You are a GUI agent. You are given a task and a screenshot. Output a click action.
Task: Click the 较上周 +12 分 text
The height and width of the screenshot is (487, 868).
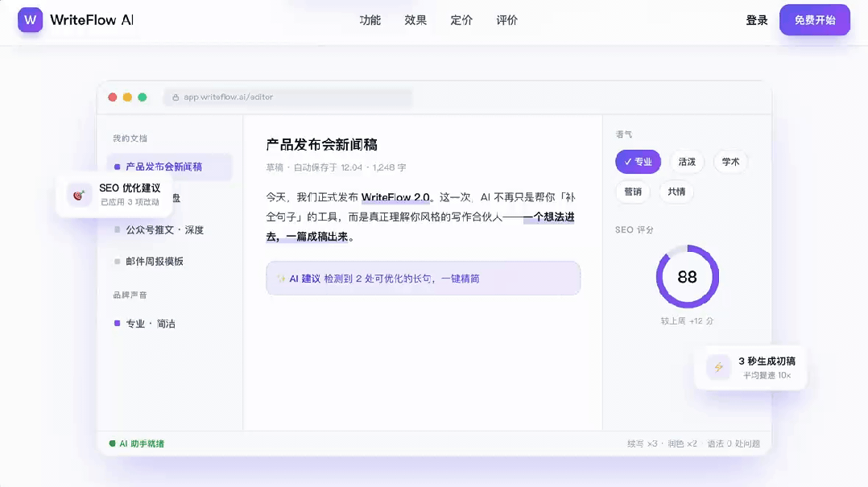pyautogui.click(x=687, y=321)
